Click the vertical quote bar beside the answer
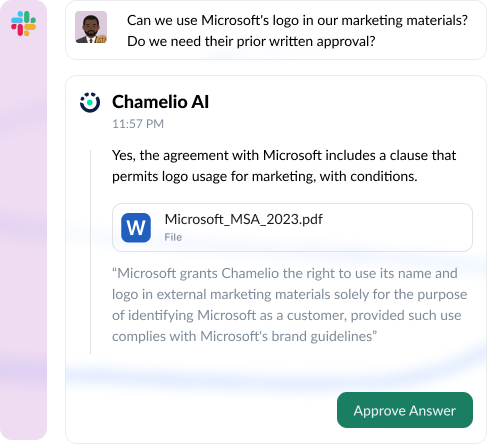 click(90, 252)
